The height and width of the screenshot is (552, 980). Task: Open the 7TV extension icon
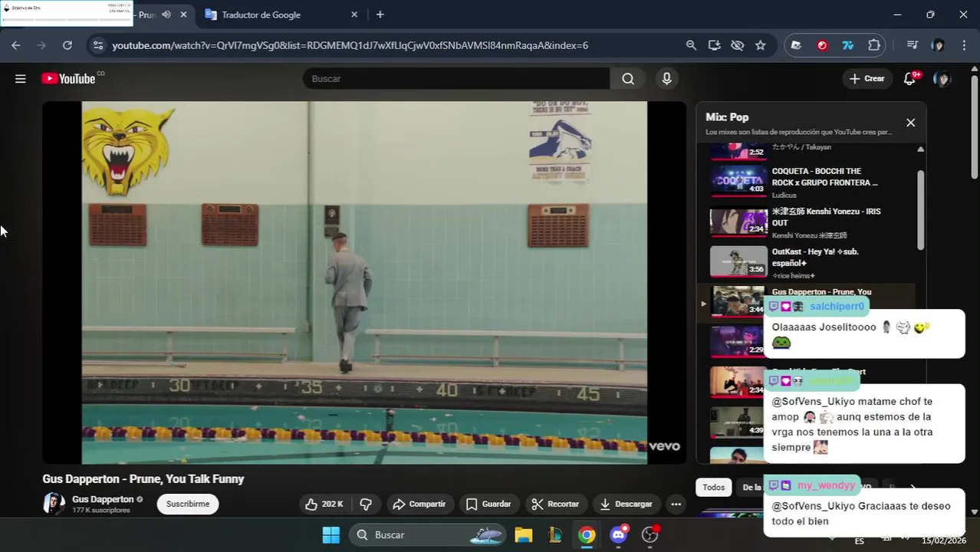(848, 45)
